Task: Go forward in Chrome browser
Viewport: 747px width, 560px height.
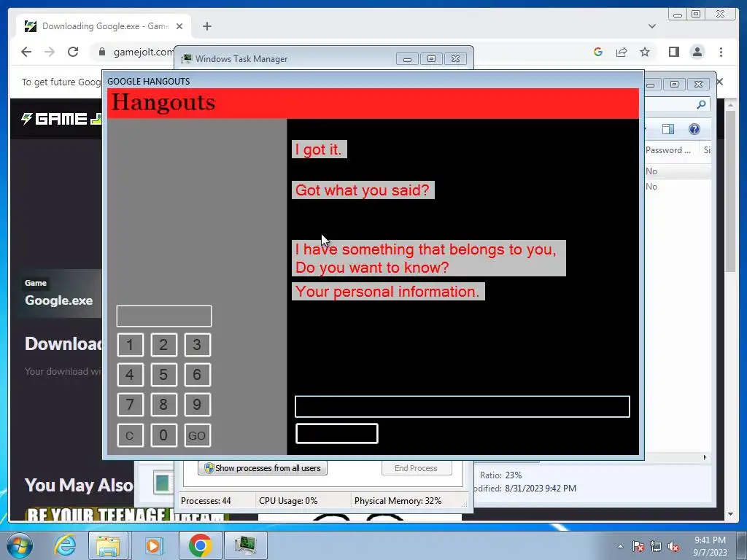Action: pos(50,52)
